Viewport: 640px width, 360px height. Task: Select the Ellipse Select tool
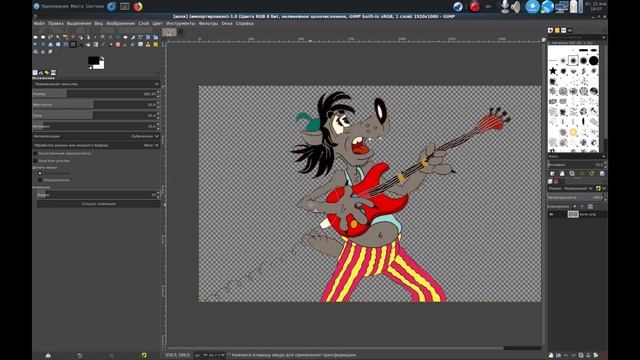tap(43, 37)
